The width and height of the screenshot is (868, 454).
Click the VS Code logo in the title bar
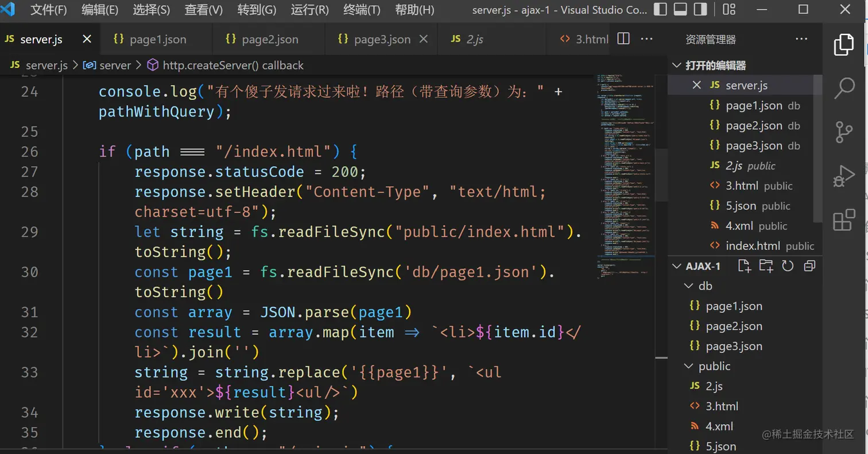tap(8, 10)
